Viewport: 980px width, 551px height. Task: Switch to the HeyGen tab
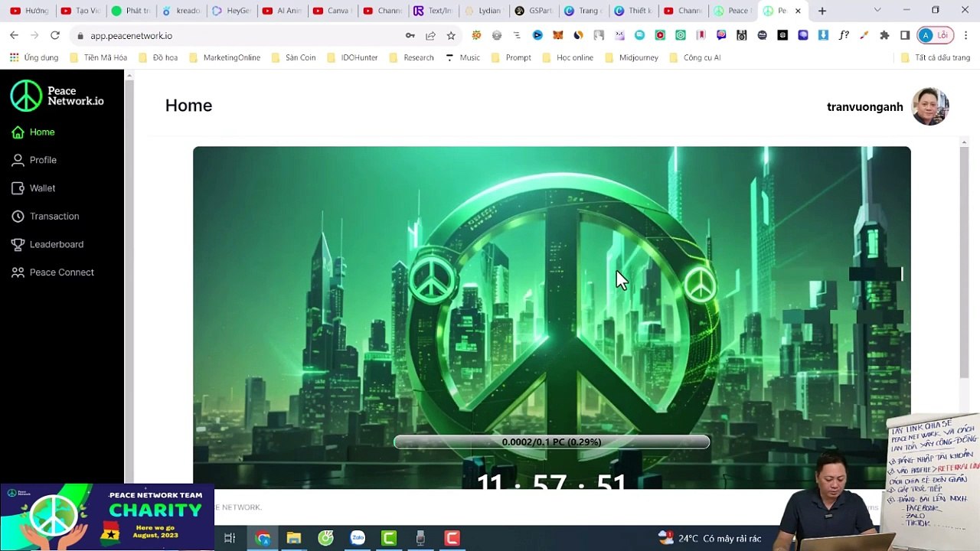coord(232,11)
